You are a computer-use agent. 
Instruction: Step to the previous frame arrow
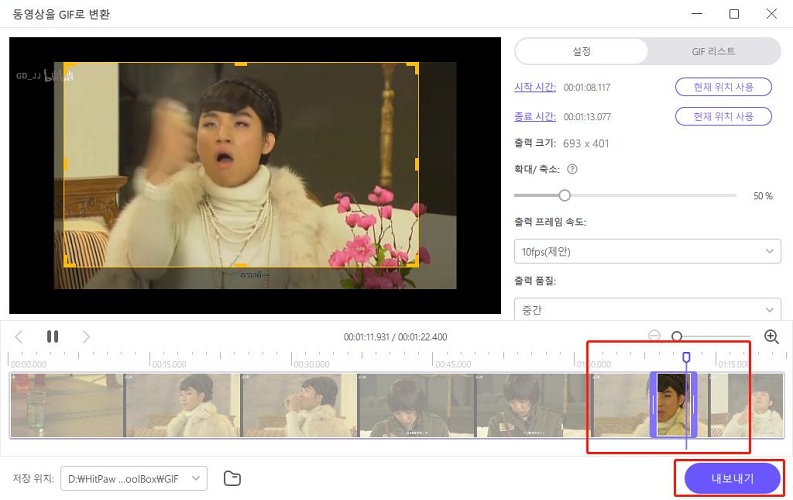[x=18, y=337]
